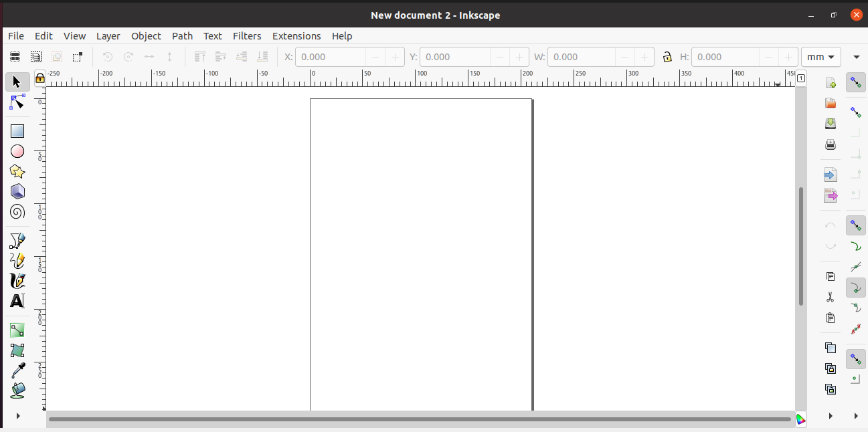The image size is (868, 432).
Task: Open the Path menu
Action: point(182,36)
